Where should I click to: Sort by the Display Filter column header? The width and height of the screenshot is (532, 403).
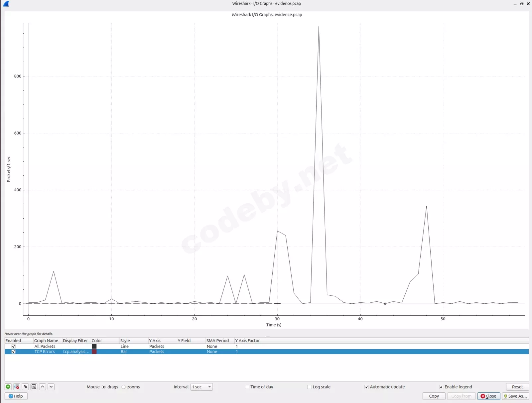click(76, 341)
